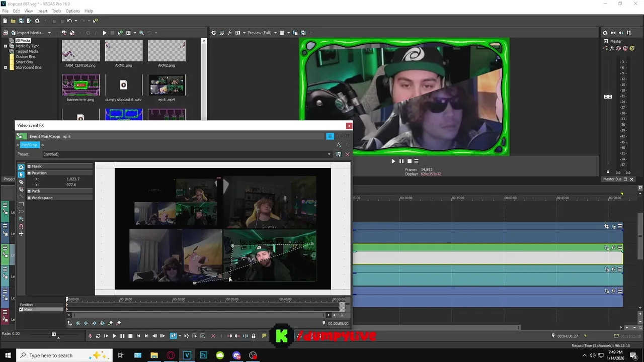Select the Anchor Deletion tool
The image size is (644, 362).
[x=21, y=190]
